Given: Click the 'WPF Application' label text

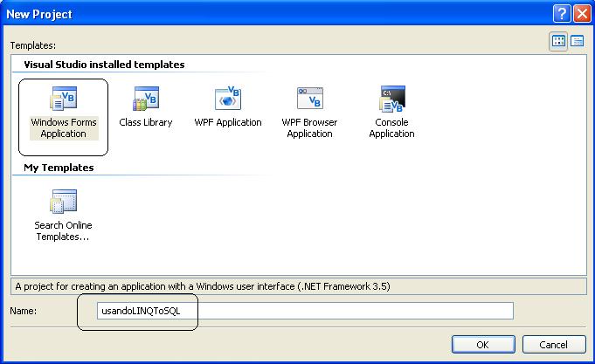Looking at the screenshot, I should point(228,122).
